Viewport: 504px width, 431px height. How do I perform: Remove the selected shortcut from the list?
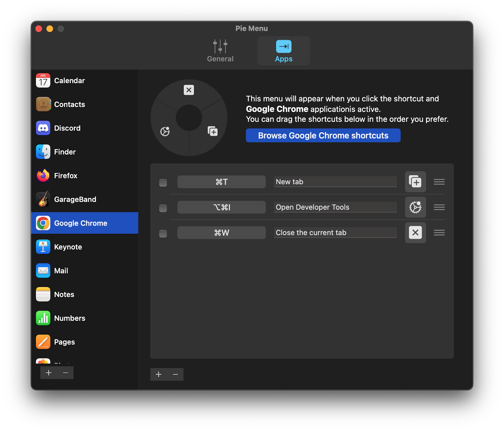coord(175,374)
